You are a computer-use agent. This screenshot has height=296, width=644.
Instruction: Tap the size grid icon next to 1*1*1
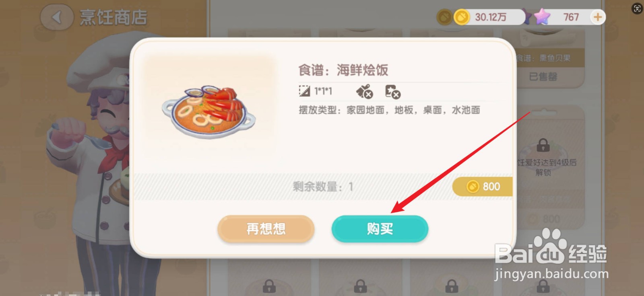[x=304, y=91]
